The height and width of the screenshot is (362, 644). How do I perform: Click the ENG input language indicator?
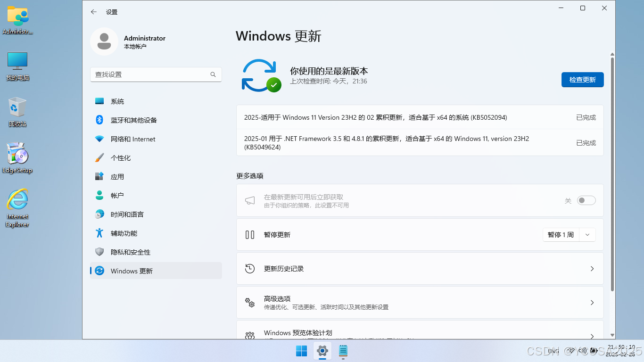(x=553, y=351)
